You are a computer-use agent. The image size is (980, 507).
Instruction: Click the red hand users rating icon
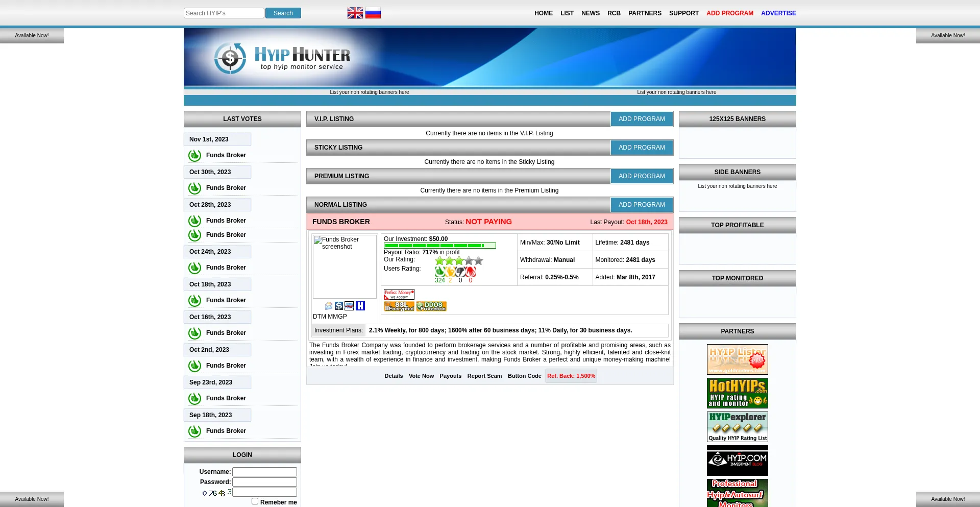[x=471, y=272]
